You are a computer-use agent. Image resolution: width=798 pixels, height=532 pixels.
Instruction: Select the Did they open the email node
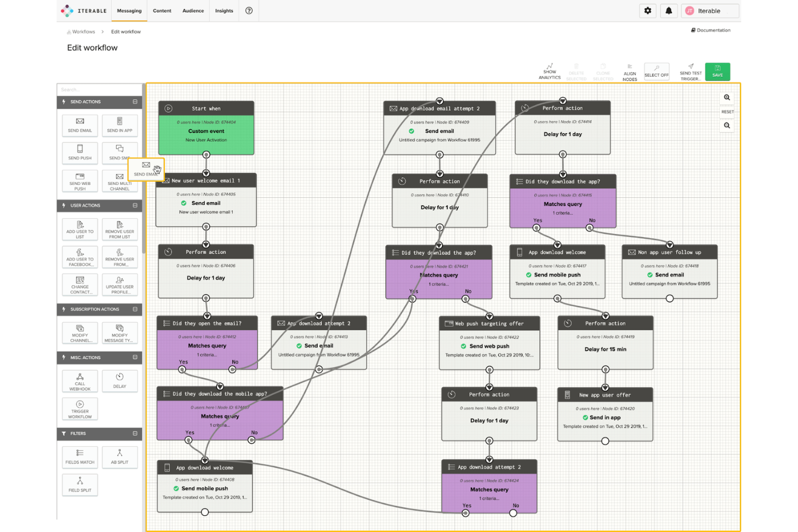tap(207, 343)
